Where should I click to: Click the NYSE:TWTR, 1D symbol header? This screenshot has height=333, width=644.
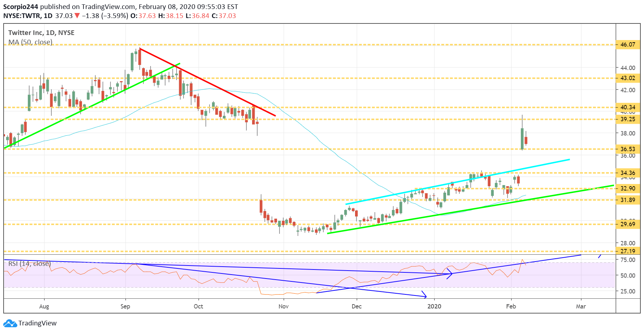coord(28,16)
